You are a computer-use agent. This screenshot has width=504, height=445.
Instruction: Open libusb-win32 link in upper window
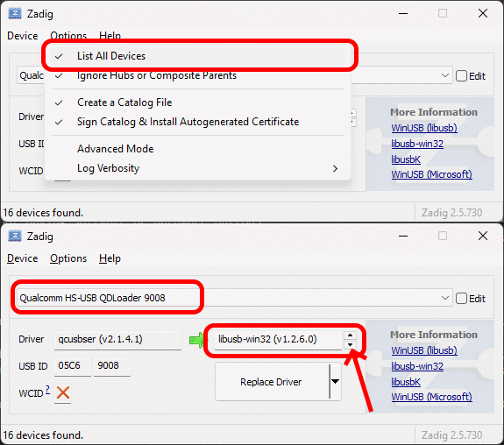tap(417, 144)
